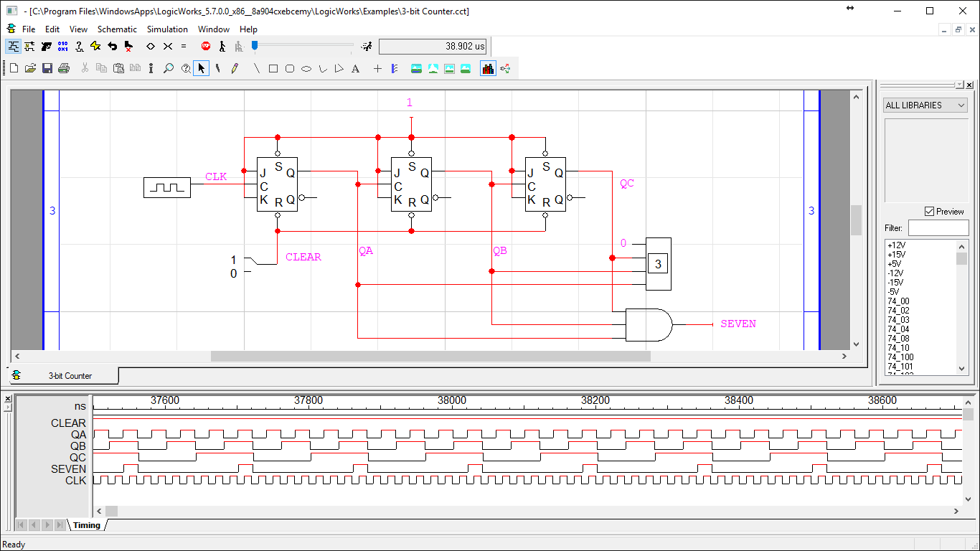Click the red Stop simulation icon
This screenshot has width=980, height=551.
click(x=206, y=46)
